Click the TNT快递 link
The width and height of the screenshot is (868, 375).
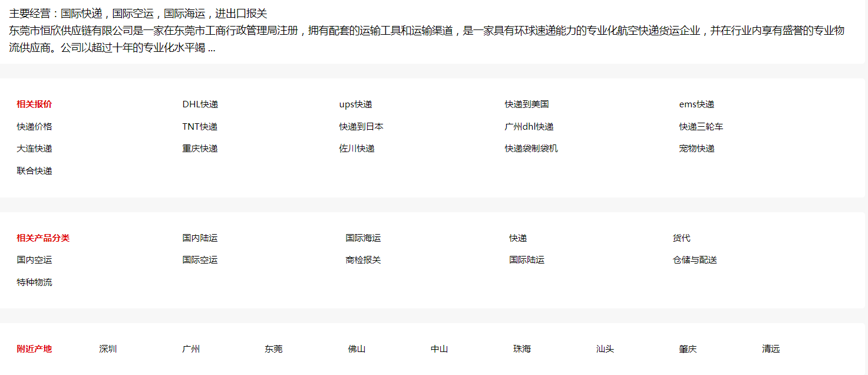coord(200,127)
